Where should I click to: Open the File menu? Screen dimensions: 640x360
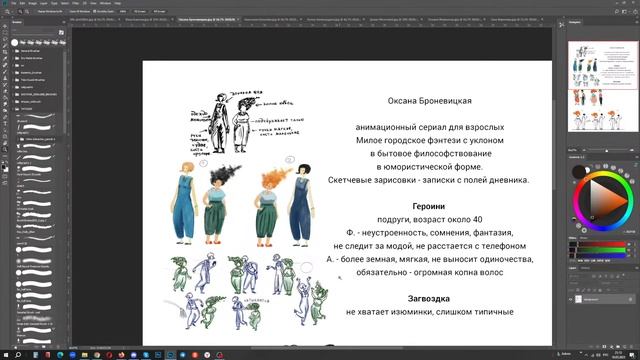tap(13, 3)
